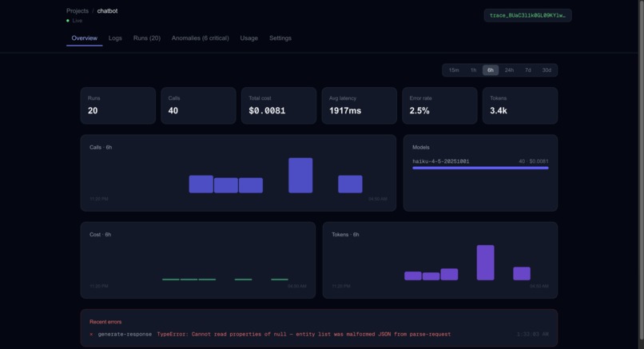Click the Avg latency 1917ms card
The height and width of the screenshot is (349, 644).
click(359, 105)
